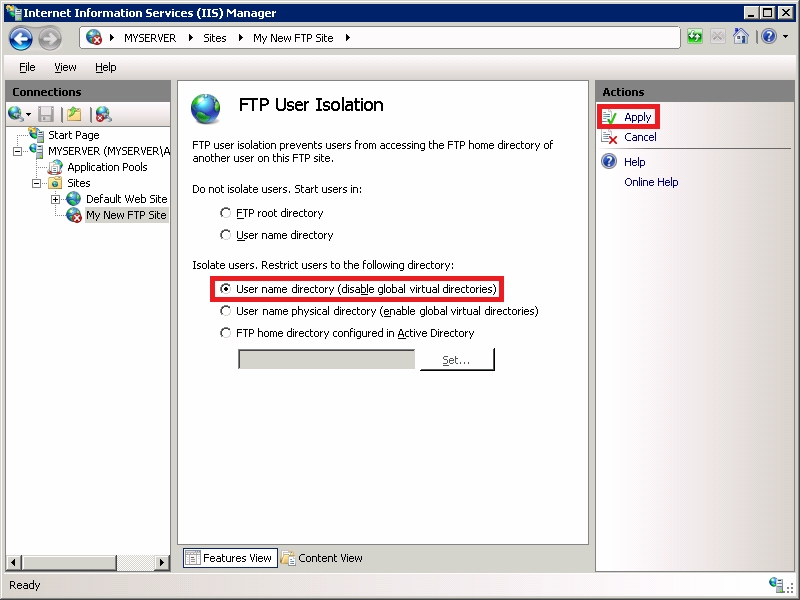This screenshot has height=600, width=800.
Task: Click the server globe icon in address bar
Action: click(94, 37)
